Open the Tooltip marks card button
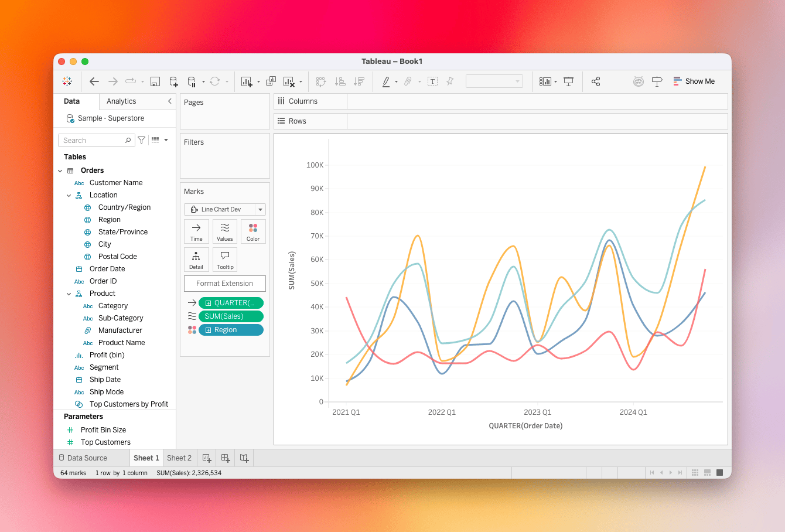 click(225, 260)
